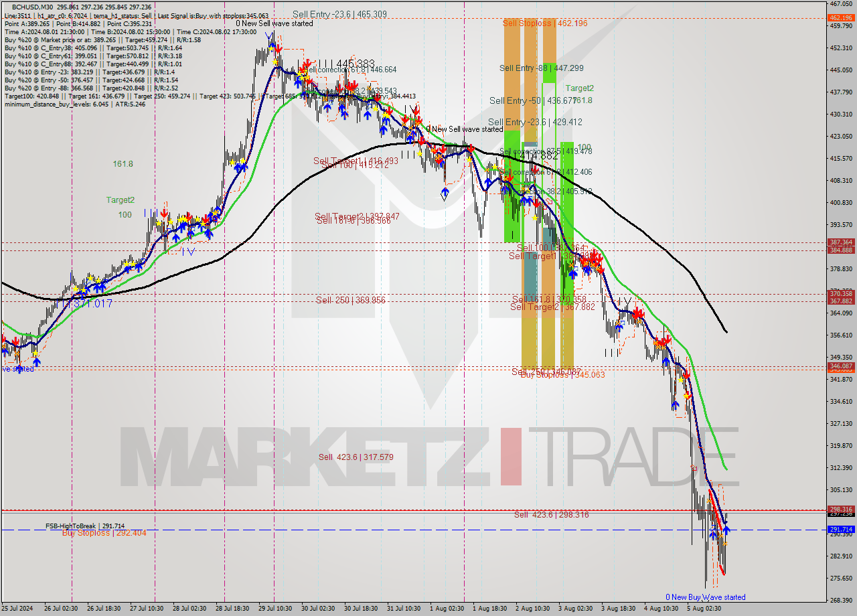The height and width of the screenshot is (616, 857).
Task: Click the '445.383' price label near the top peak
Action: pyautogui.click(x=355, y=64)
